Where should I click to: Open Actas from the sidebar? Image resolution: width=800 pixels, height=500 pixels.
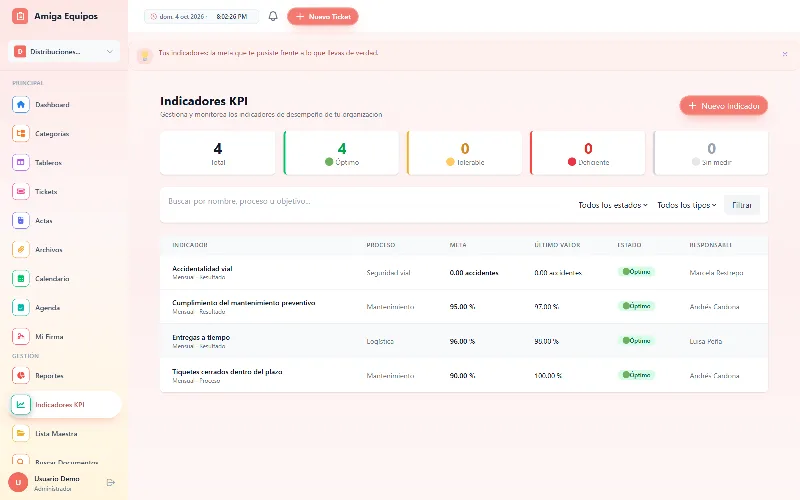[64, 221]
